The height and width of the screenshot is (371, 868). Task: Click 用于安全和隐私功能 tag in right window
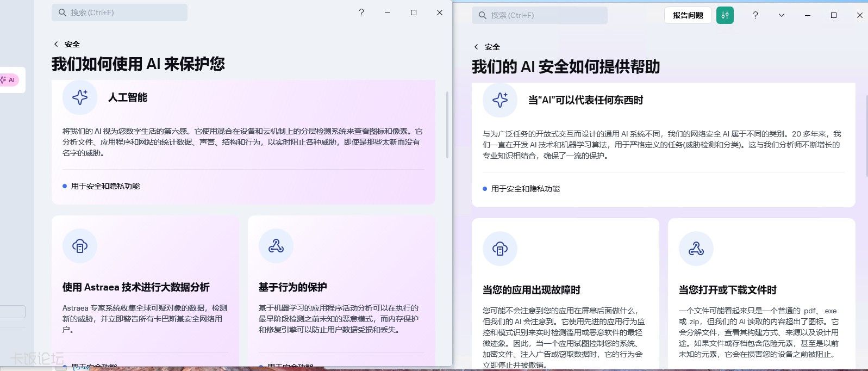(526, 189)
